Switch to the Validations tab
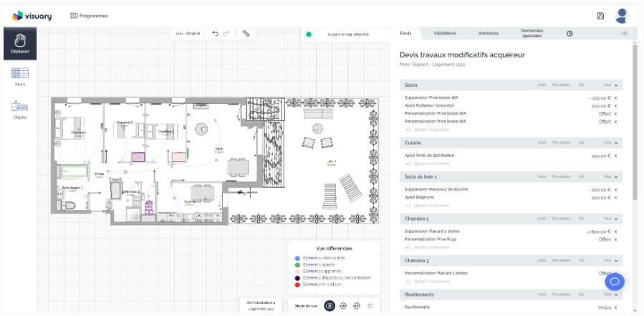The image size is (644, 316). (445, 34)
